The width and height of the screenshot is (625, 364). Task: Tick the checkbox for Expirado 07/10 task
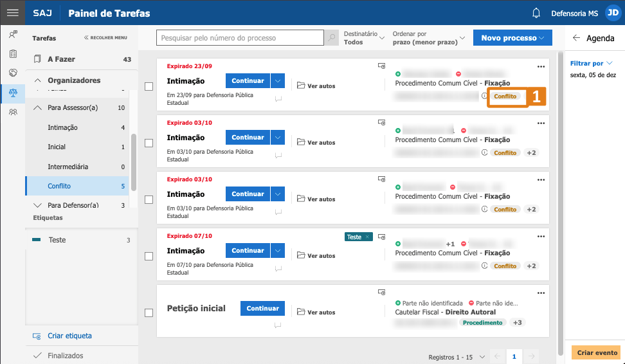tap(149, 256)
